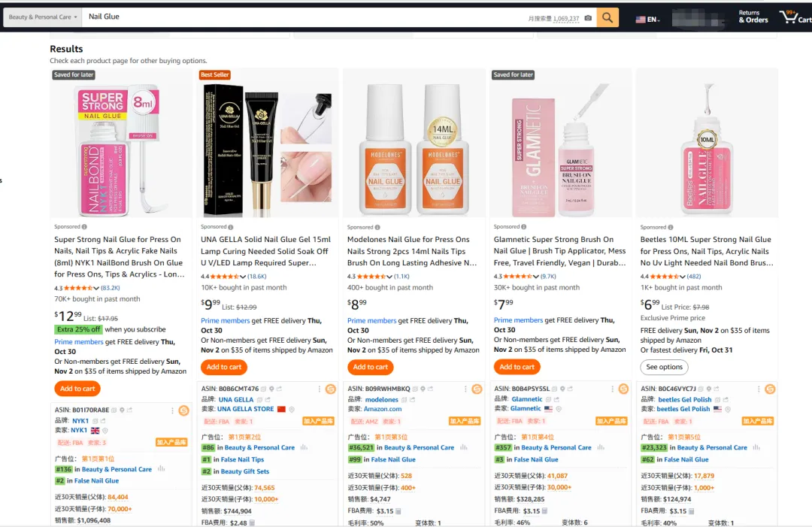Click rank chart icon beside #86 Beauty rank
The image size is (812, 527).
[x=304, y=447]
